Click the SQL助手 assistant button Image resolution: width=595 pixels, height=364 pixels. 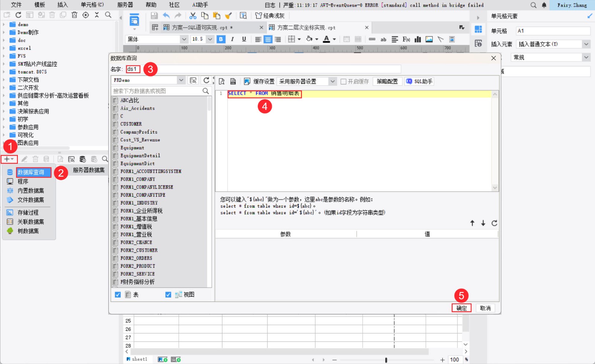tap(419, 81)
